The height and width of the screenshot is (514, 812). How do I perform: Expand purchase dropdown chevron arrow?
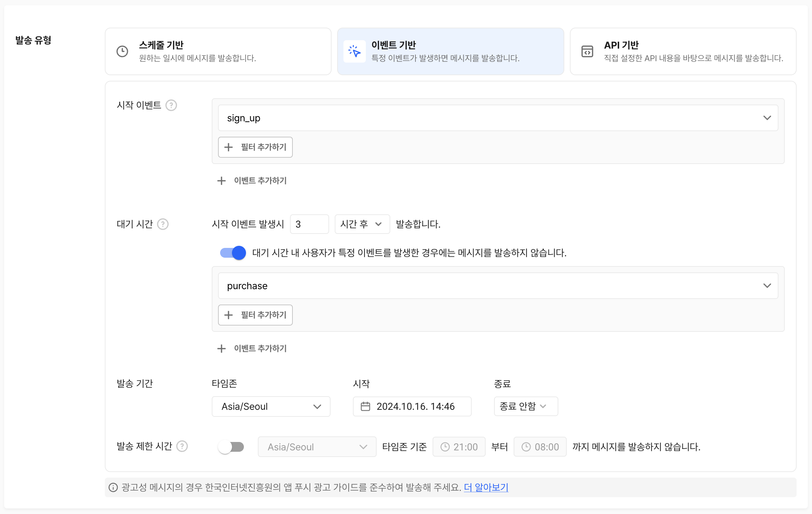click(x=767, y=286)
